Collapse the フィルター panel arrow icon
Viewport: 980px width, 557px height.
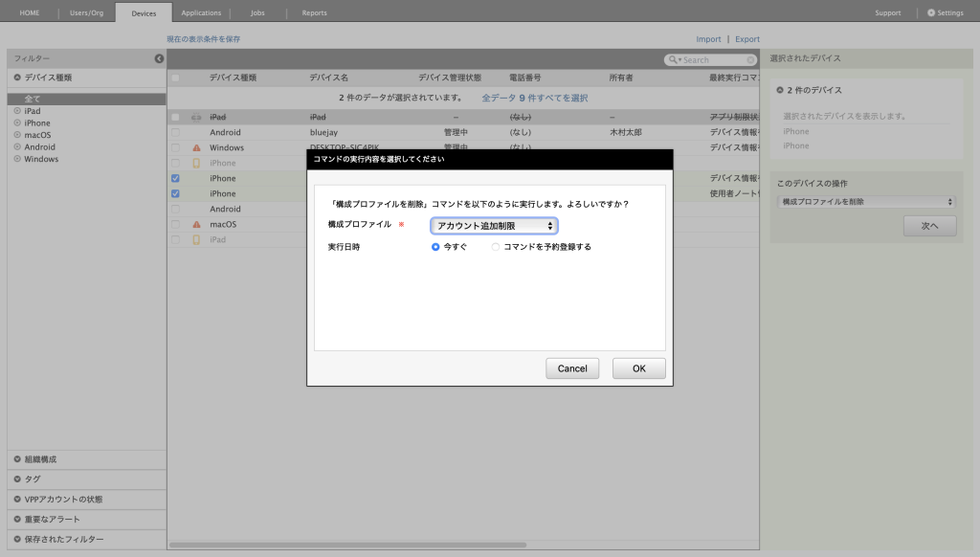point(159,59)
